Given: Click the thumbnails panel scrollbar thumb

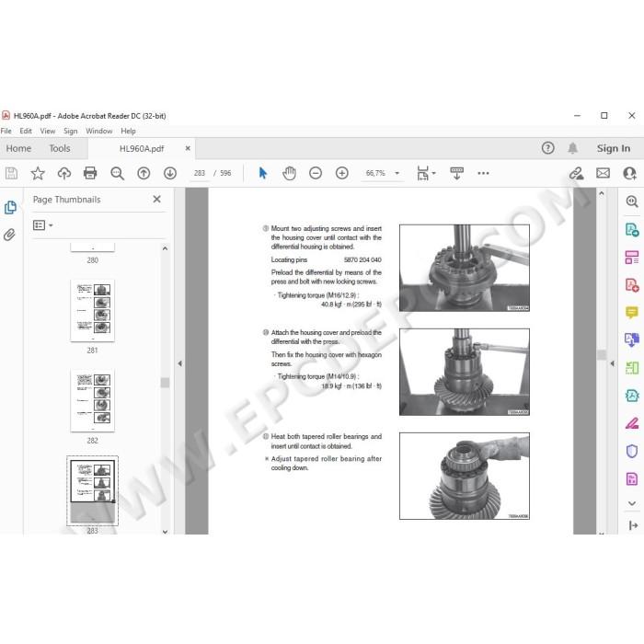Looking at the screenshot, I should tap(165, 383).
